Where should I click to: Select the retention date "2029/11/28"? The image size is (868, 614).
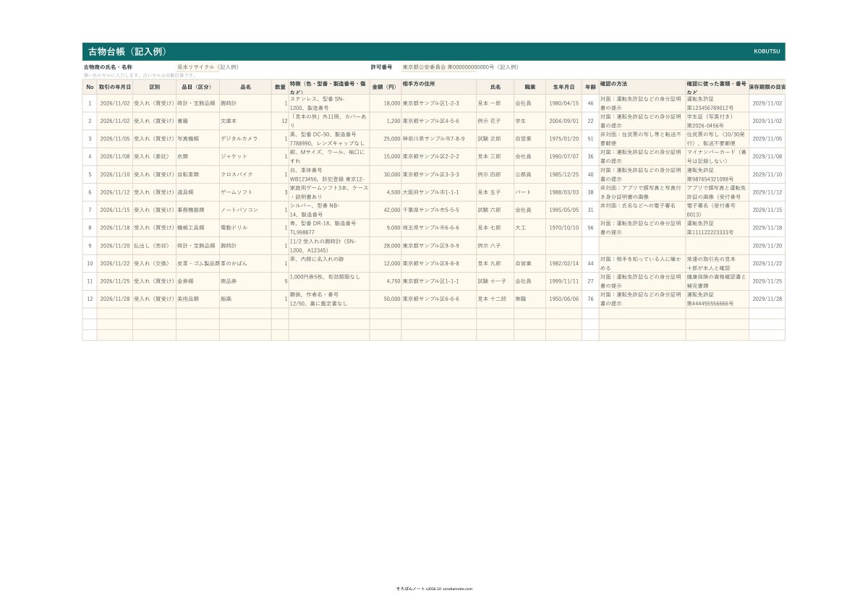click(x=767, y=299)
